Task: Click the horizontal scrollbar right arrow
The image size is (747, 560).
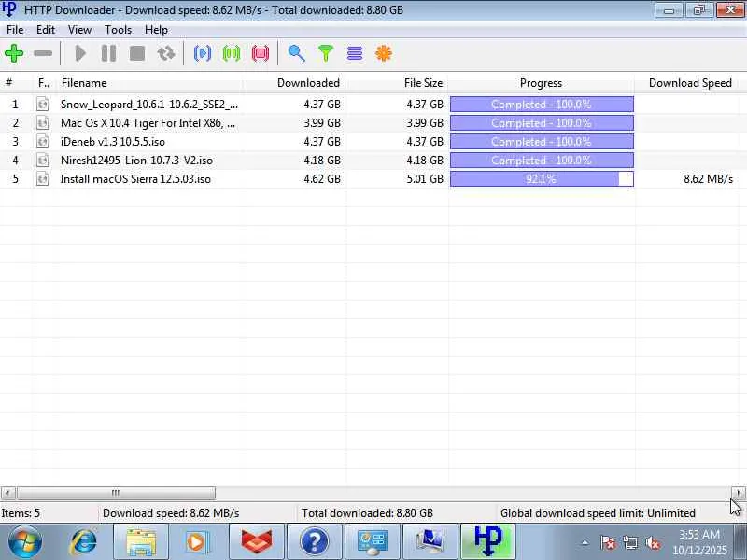Action: click(739, 493)
